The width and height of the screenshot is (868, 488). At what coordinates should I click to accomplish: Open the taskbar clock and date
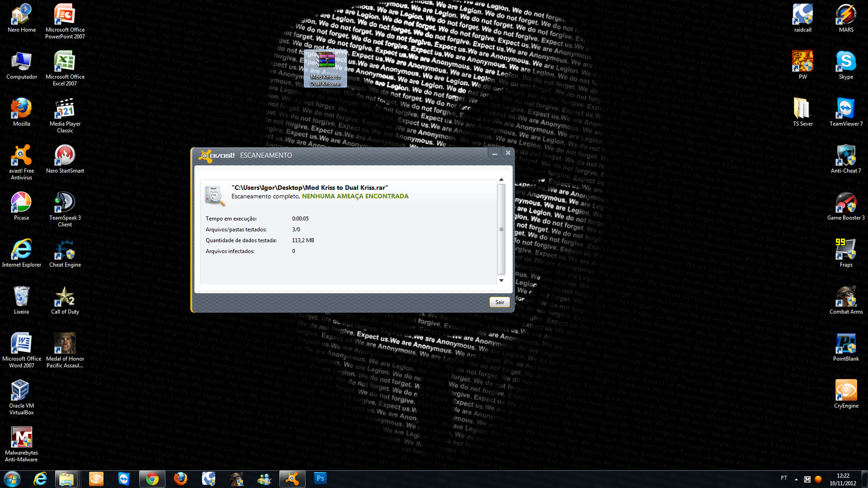click(x=843, y=479)
